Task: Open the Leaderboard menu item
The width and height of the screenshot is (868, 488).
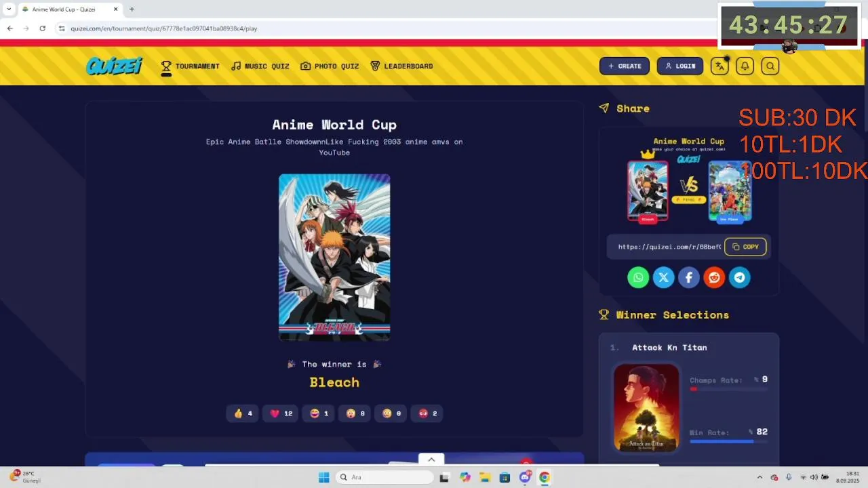Action: [401, 66]
